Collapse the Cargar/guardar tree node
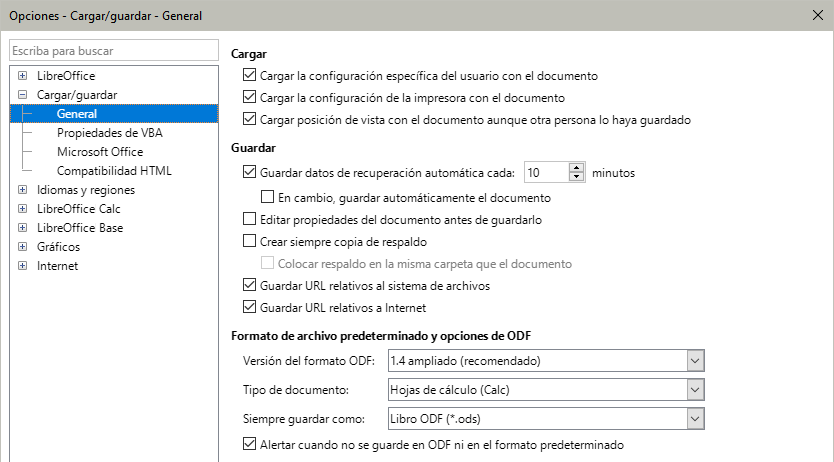 pyautogui.click(x=22, y=95)
